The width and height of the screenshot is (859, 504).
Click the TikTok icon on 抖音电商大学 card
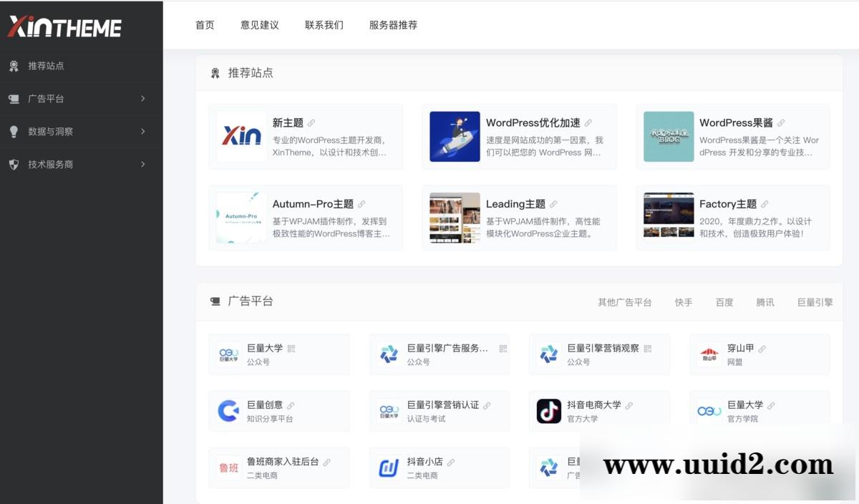549,411
